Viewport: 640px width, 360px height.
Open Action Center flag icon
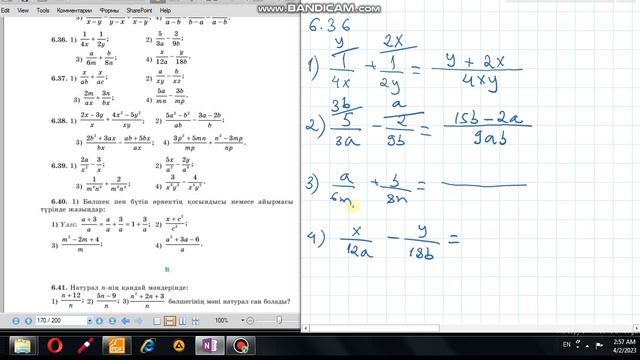(x=599, y=346)
